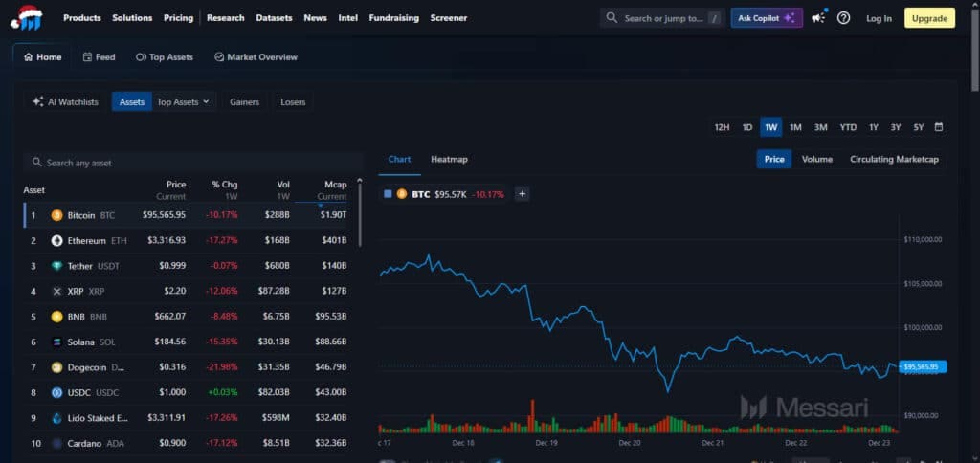Screen dimensions: 980x463
Task: Switch to the Chart tab
Action: tap(399, 160)
